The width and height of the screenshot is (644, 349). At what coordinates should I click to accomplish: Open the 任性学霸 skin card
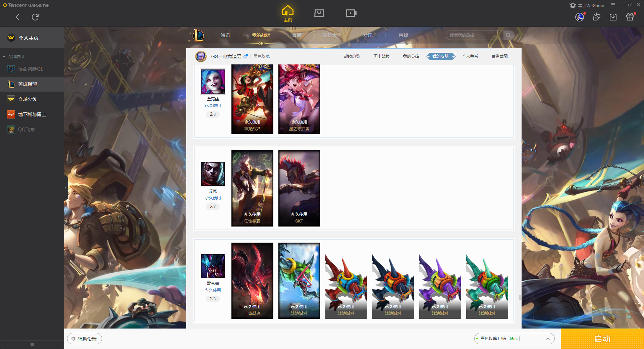tap(252, 188)
